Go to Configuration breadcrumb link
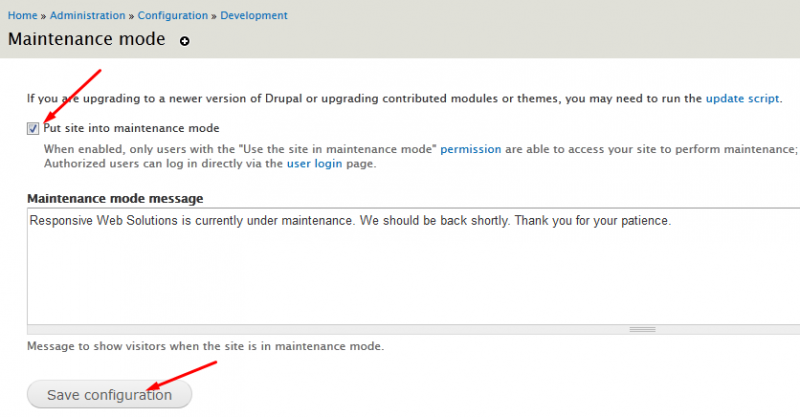 click(x=173, y=15)
